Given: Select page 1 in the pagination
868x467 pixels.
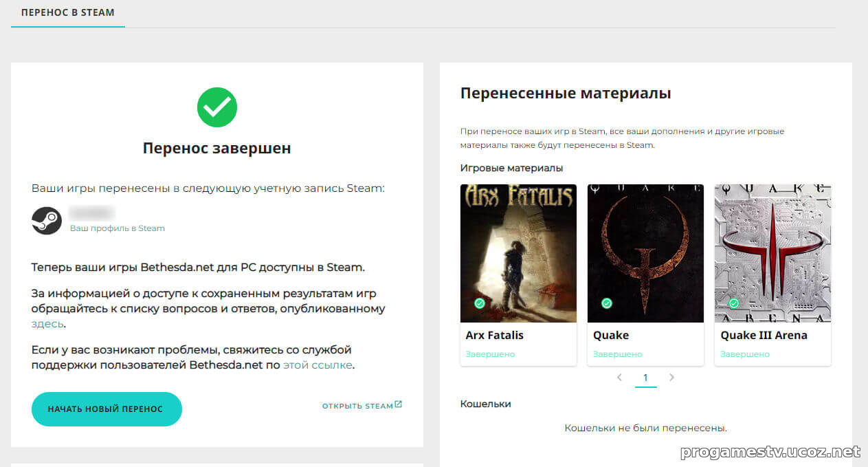Looking at the screenshot, I should click(x=646, y=378).
